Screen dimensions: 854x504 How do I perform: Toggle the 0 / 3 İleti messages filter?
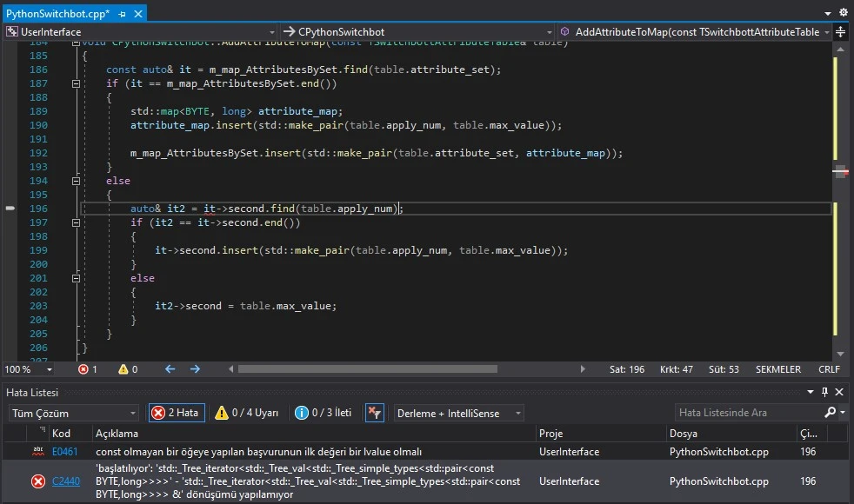[x=324, y=413]
